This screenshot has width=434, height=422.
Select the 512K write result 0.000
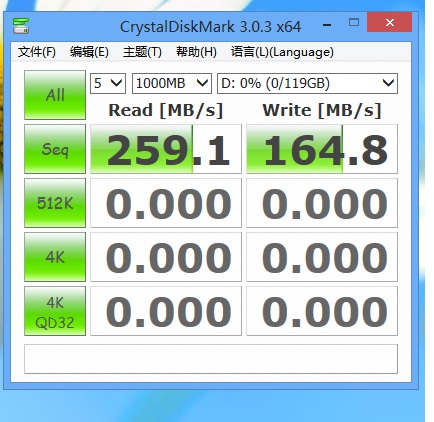click(322, 203)
